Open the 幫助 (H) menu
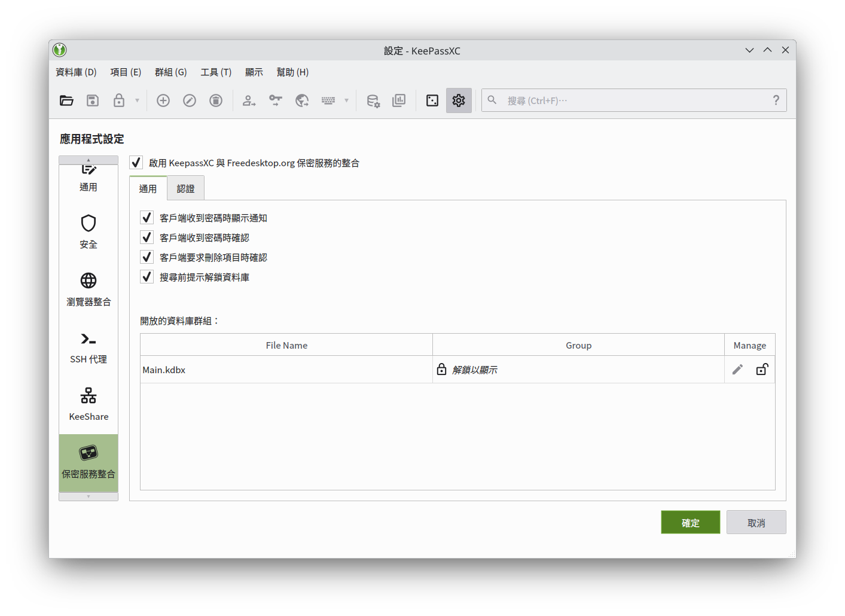The image size is (845, 616). pos(292,72)
